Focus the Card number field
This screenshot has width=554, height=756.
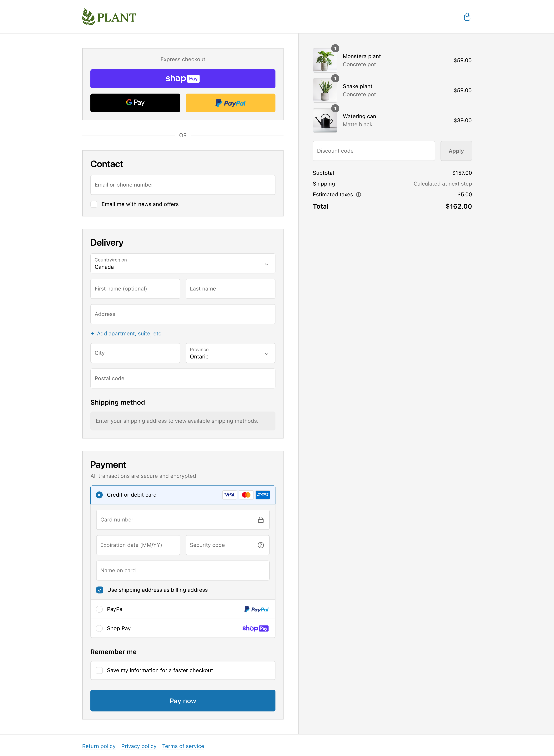point(183,520)
